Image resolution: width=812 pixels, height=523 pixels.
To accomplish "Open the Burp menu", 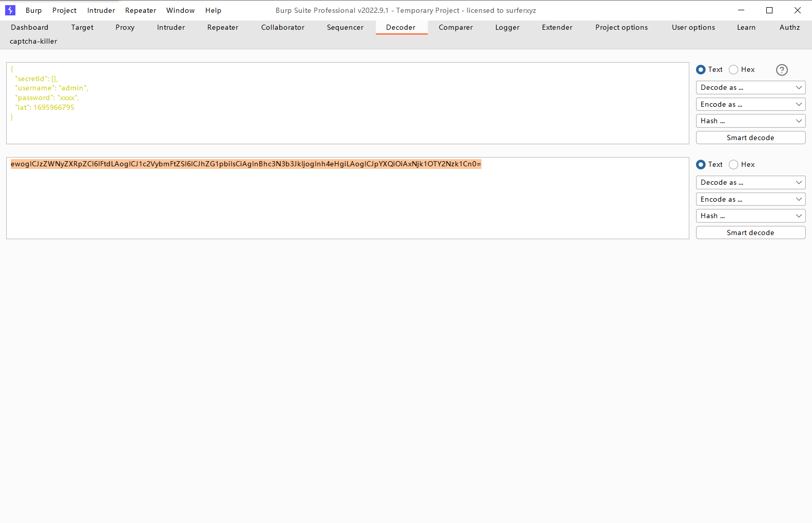I will coord(34,10).
